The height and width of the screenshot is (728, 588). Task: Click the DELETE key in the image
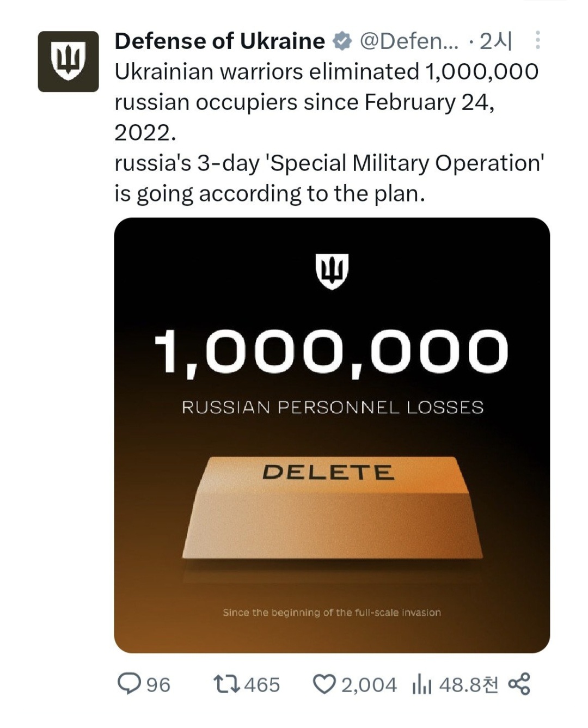point(332,507)
